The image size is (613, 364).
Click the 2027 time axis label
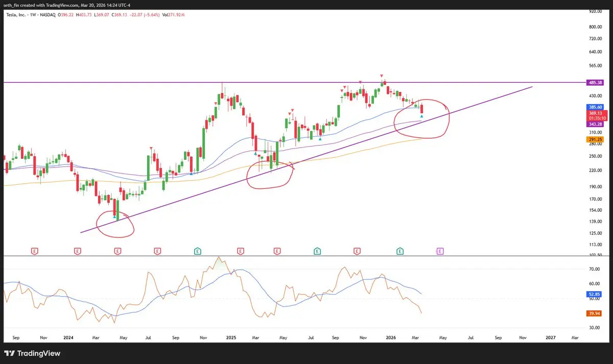551,337
